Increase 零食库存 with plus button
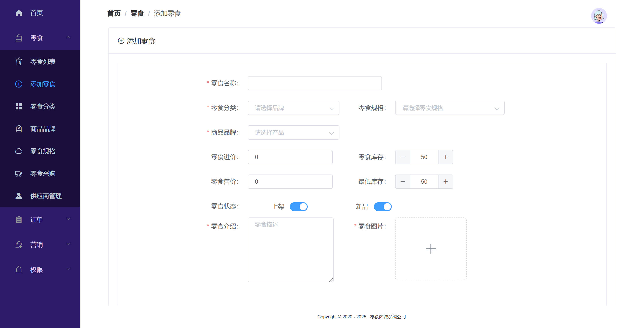Screen dimensions: 644x328 coord(445,157)
